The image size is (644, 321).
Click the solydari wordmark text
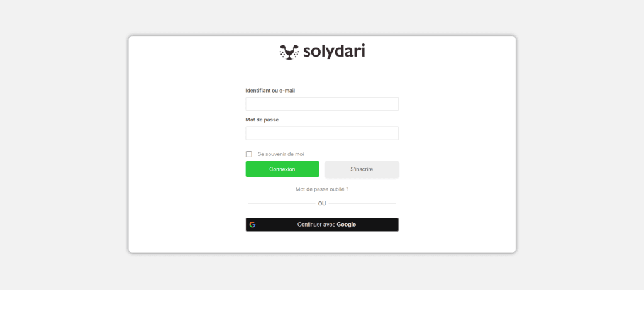pos(334,52)
